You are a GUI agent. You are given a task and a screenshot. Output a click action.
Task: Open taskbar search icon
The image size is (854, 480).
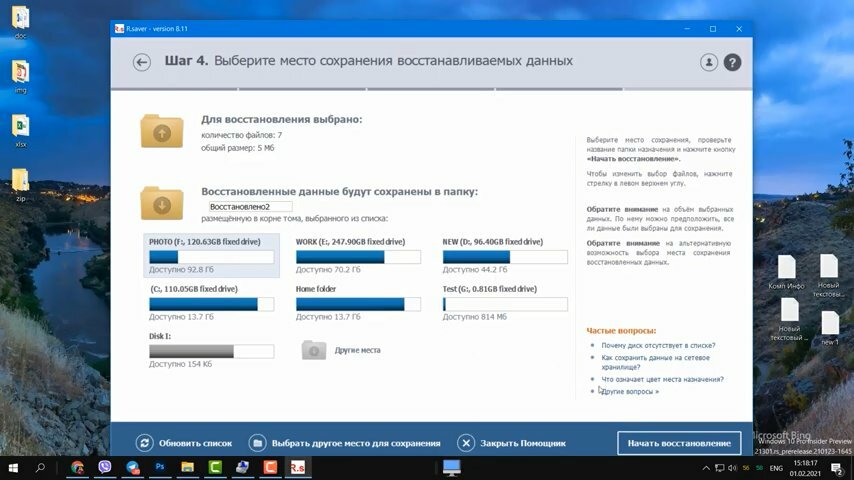tap(40, 467)
